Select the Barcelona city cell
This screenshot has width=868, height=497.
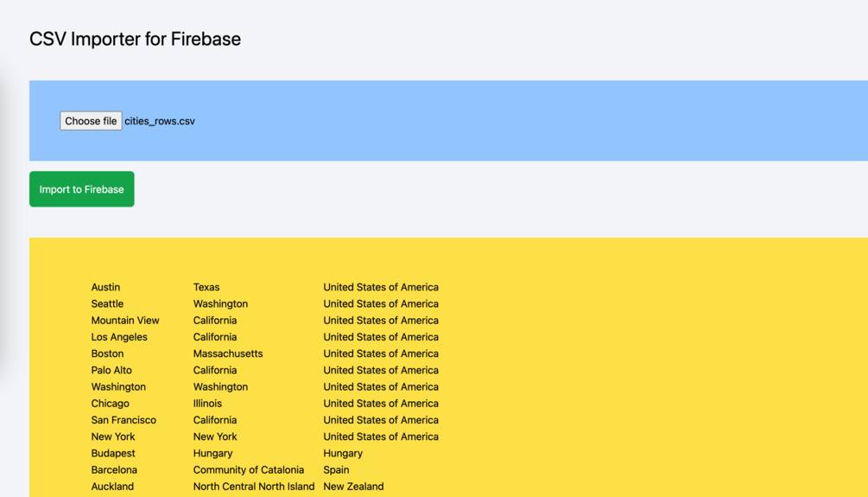coord(114,470)
